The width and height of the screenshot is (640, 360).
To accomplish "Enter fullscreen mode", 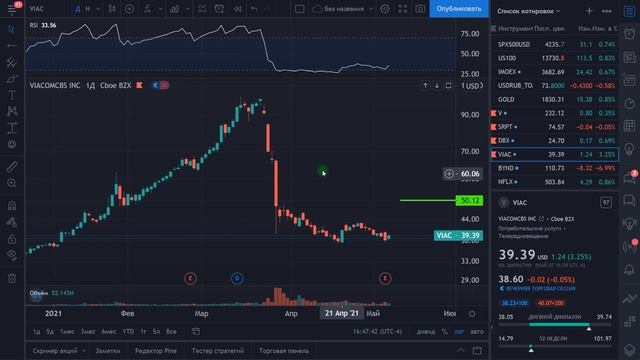I will [402, 9].
